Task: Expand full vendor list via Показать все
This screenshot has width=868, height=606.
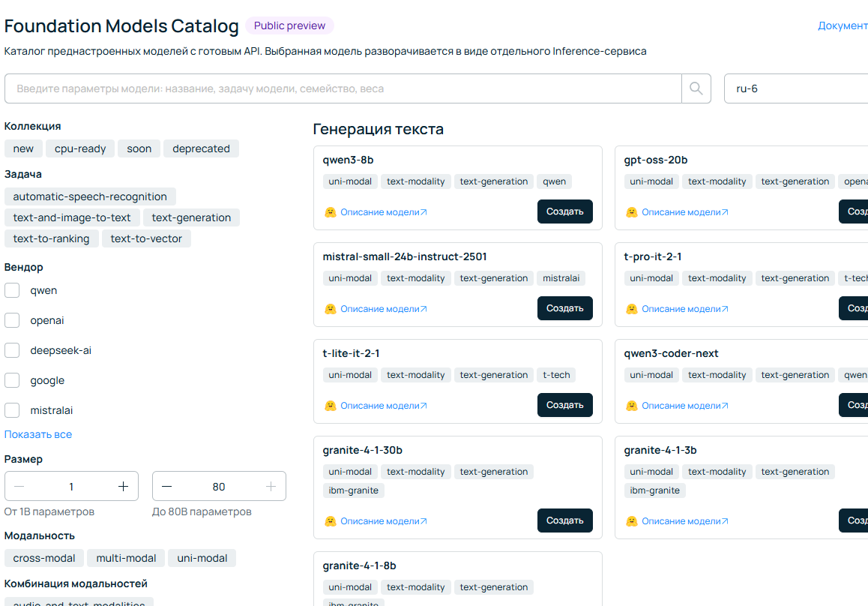Action: coord(38,434)
